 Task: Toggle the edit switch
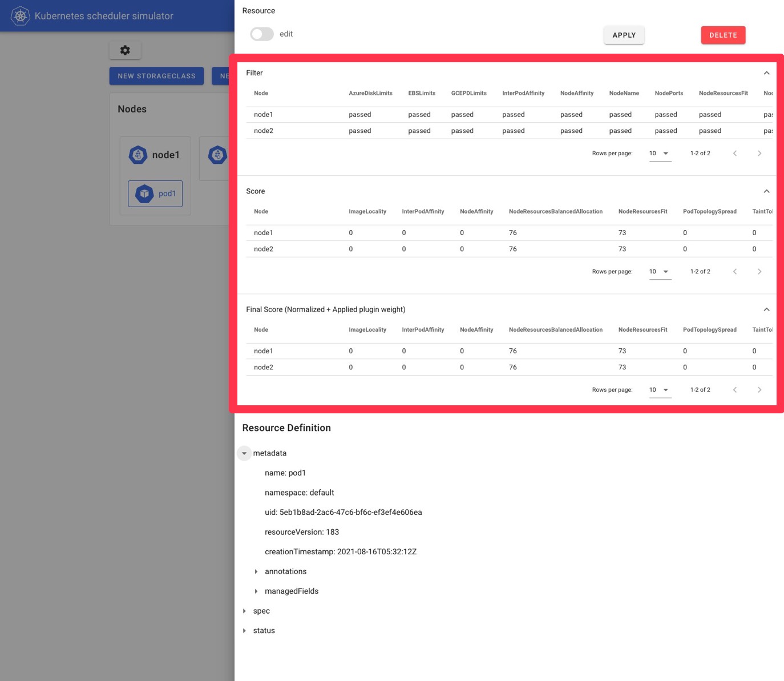coord(262,34)
